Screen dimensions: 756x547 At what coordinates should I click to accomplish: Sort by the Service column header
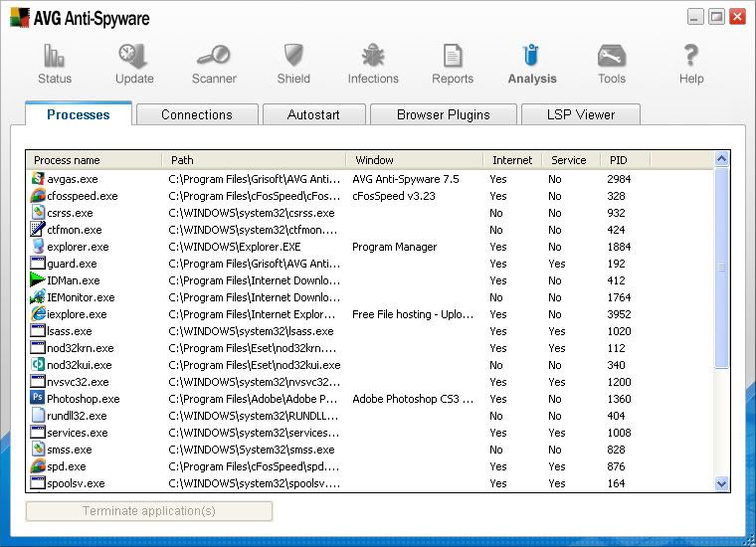[571, 160]
